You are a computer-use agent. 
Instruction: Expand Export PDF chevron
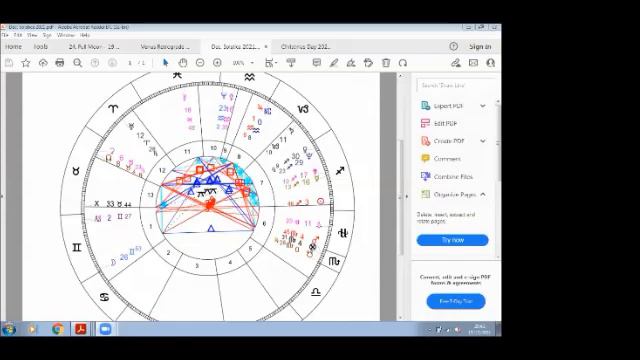point(483,106)
